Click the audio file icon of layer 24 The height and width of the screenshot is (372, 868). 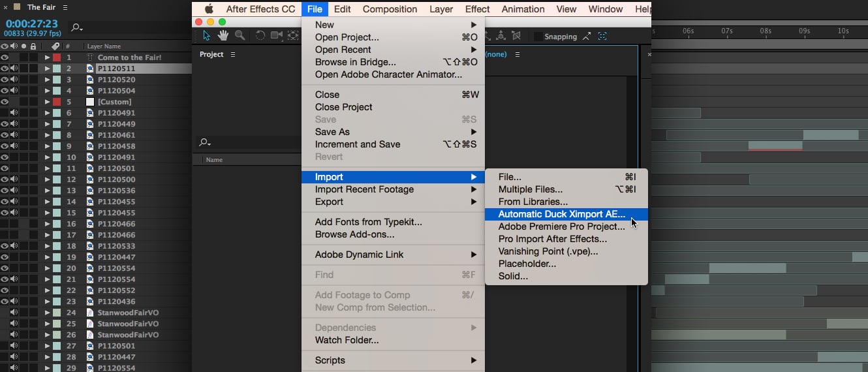pos(90,313)
